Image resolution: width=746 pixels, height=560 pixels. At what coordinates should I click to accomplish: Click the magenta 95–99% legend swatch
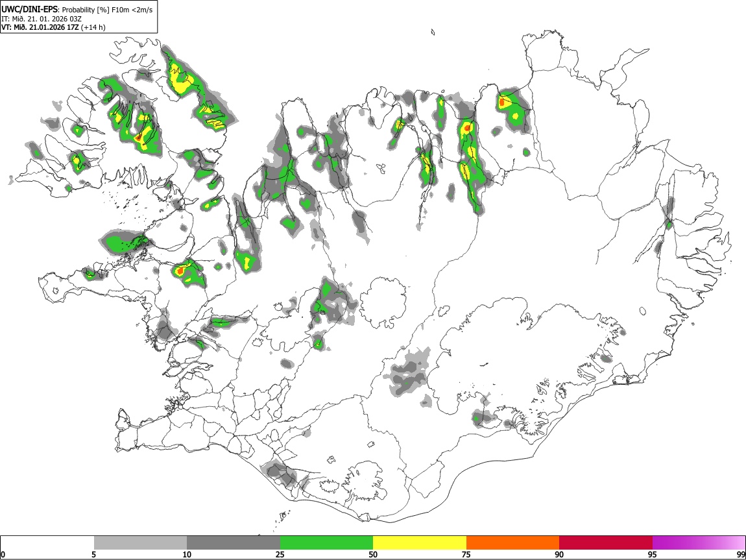click(699, 543)
